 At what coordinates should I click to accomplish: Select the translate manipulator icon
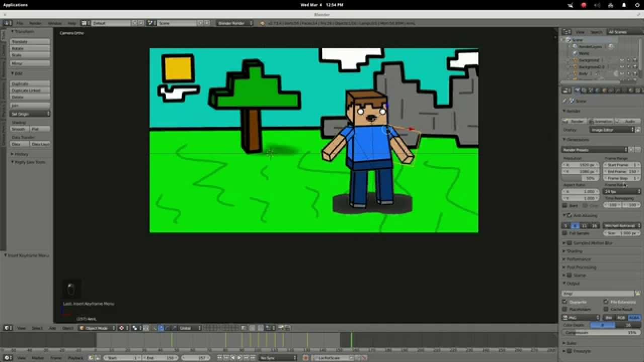[160, 328]
